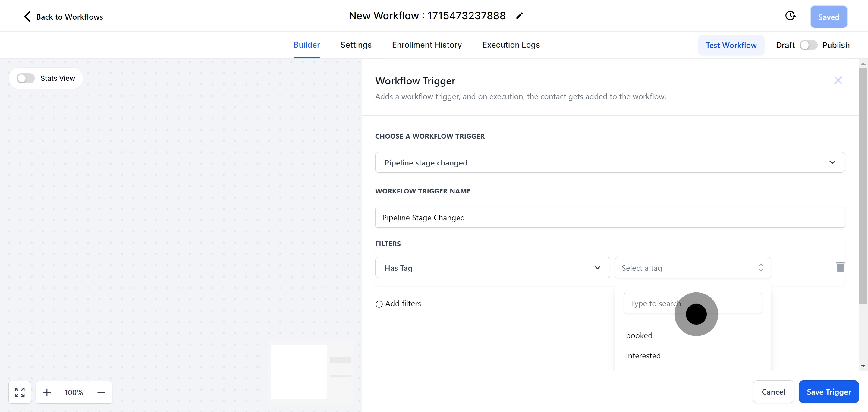Click the pencil icon to rename workflow
Screen dimensions: 868x412
[519, 16]
